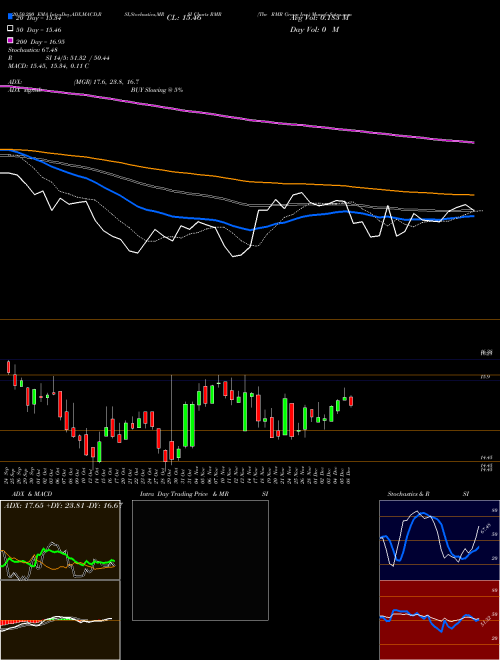Click the ADX indicator chart thumbnail
Viewport: 500px width, 660px height.
coord(60,540)
